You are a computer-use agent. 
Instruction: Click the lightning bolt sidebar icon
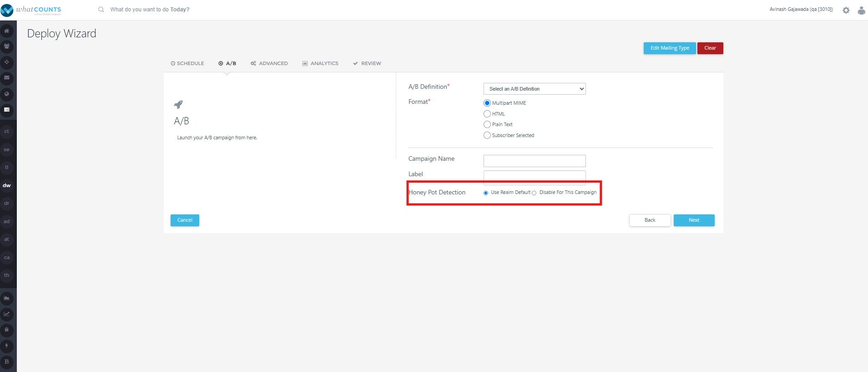pos(7,346)
